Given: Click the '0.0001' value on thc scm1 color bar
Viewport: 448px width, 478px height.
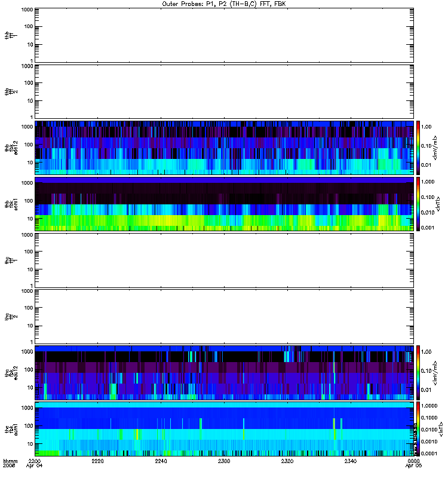Looking at the screenshot, I should (x=429, y=454).
